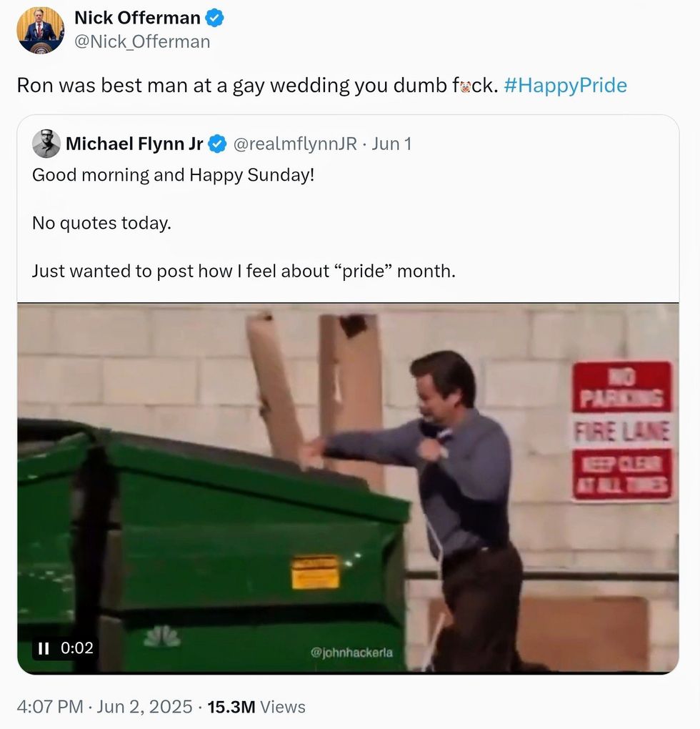Image resolution: width=700 pixels, height=729 pixels.
Task: Click the NBC peacock logo on the dumpster
Action: pyautogui.click(x=161, y=636)
